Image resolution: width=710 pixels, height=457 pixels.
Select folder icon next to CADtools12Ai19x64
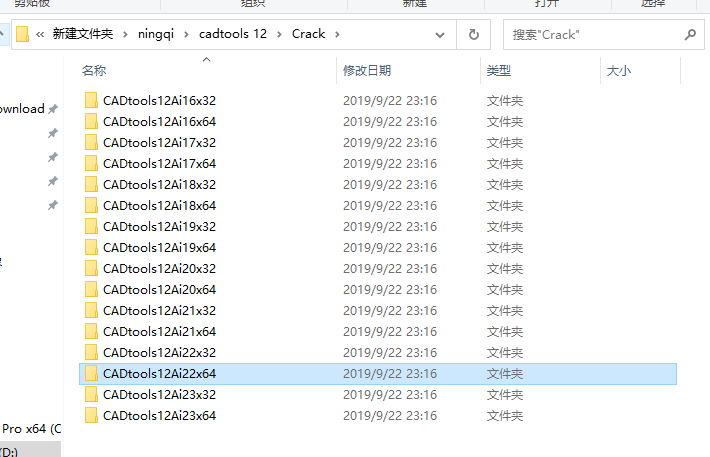pyautogui.click(x=91, y=247)
